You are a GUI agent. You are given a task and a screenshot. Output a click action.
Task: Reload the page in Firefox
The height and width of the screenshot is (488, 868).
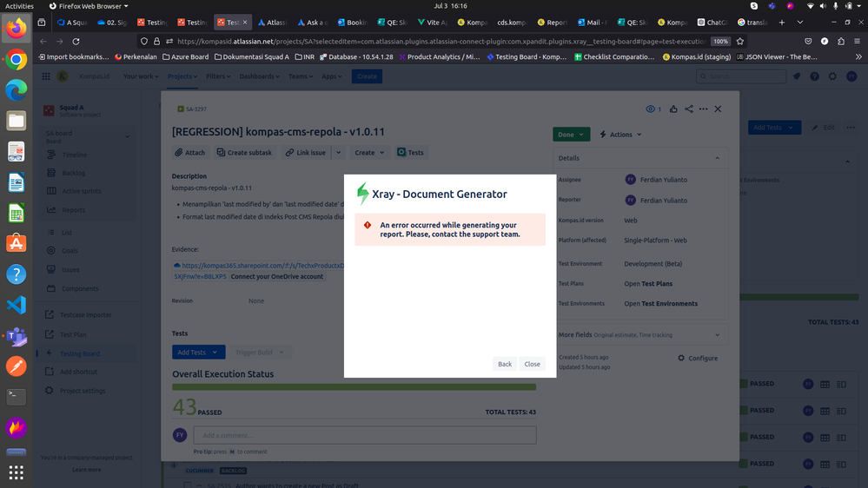coord(76,42)
